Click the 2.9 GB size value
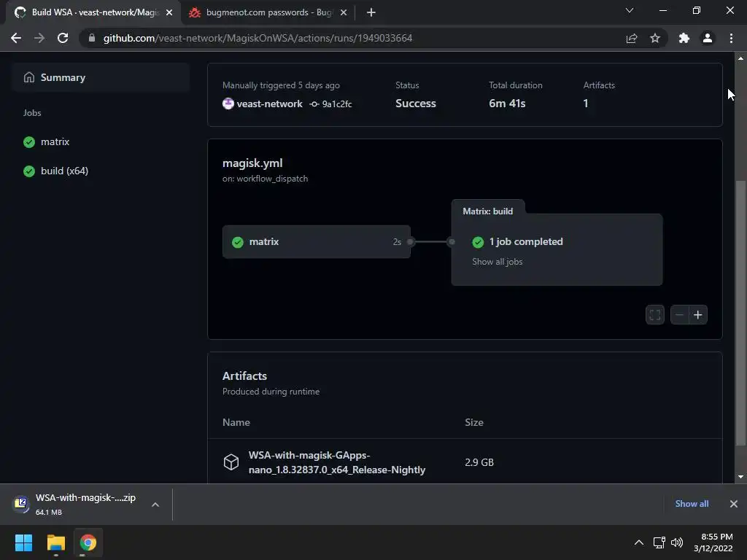This screenshot has height=560, width=747. 479,462
